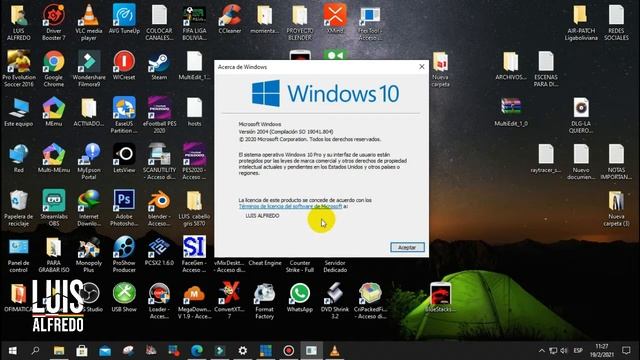Open AVG TuneUp shortcut
Viewport: 640px width, 360px height.
[124, 20]
